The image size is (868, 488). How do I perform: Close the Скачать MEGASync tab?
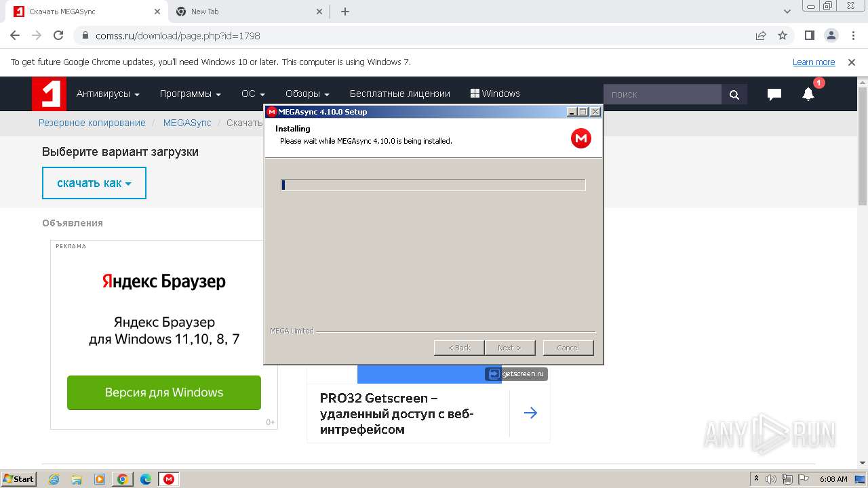pos(157,12)
